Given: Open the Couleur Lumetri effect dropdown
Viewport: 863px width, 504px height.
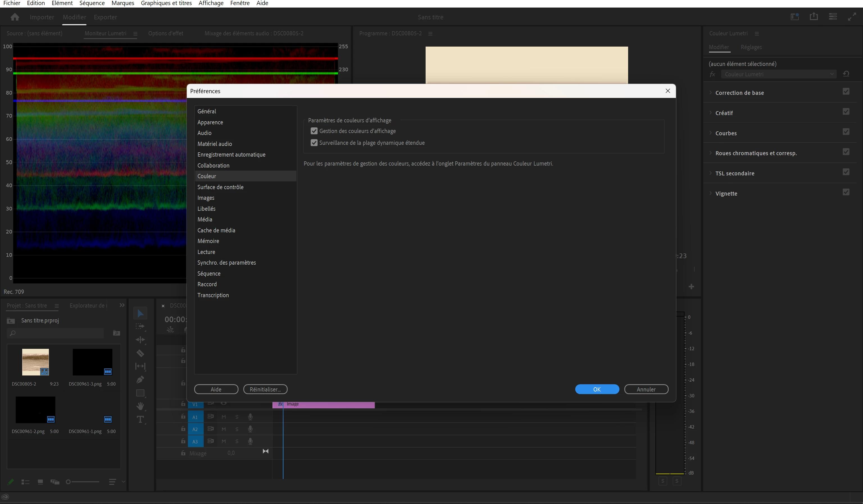Looking at the screenshot, I should pos(778,74).
